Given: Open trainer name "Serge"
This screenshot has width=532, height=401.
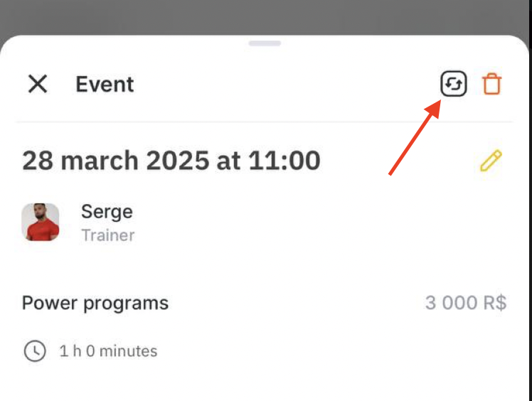Looking at the screenshot, I should point(107,212).
